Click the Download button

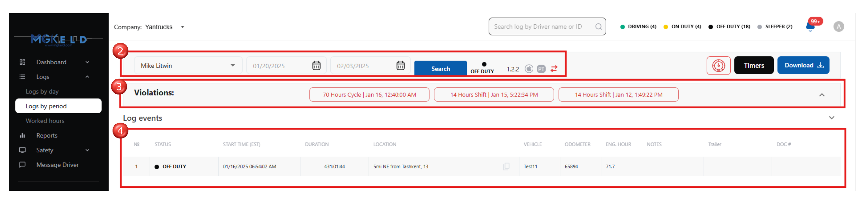(x=803, y=65)
